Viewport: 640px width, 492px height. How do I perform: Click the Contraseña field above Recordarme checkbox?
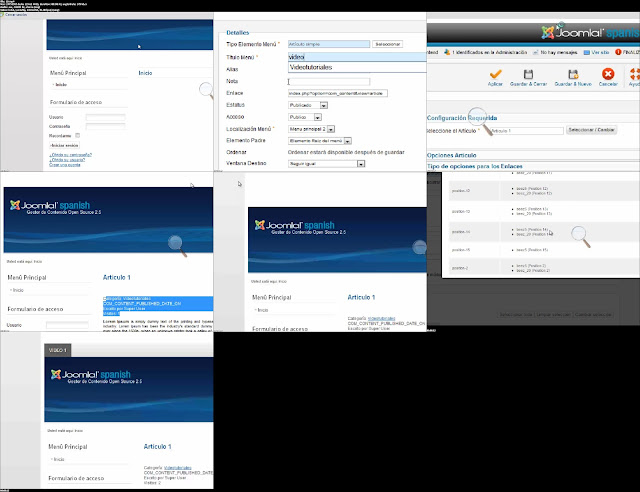(105, 126)
